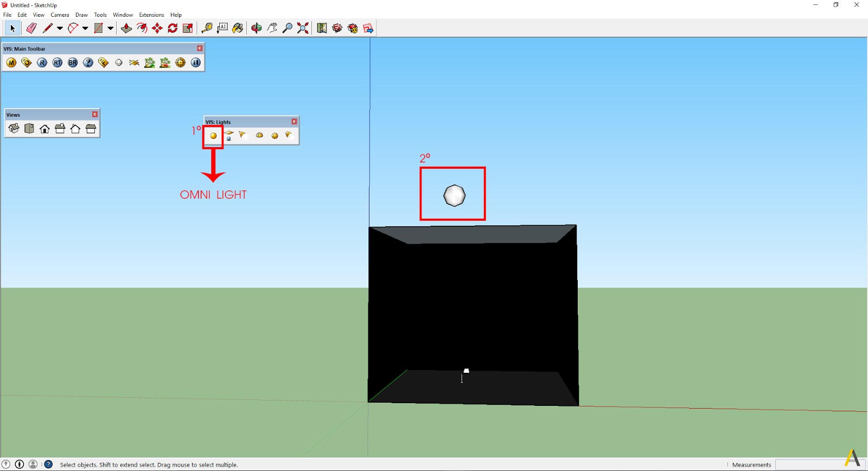Activate the Scale tool

pyautogui.click(x=188, y=28)
